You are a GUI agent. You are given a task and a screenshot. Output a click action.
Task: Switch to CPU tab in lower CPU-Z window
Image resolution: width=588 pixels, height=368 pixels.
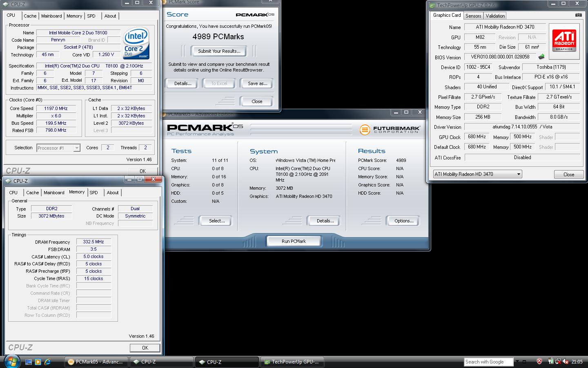[x=13, y=193]
